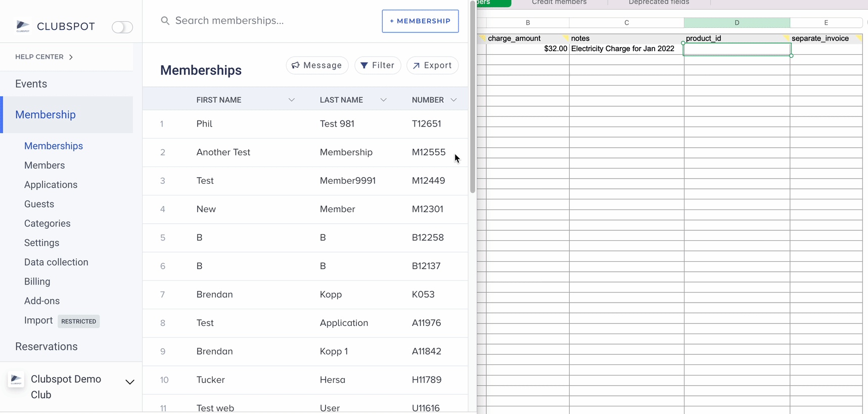
Task: Open the Deprecated fields sheet tab
Action: tap(659, 3)
